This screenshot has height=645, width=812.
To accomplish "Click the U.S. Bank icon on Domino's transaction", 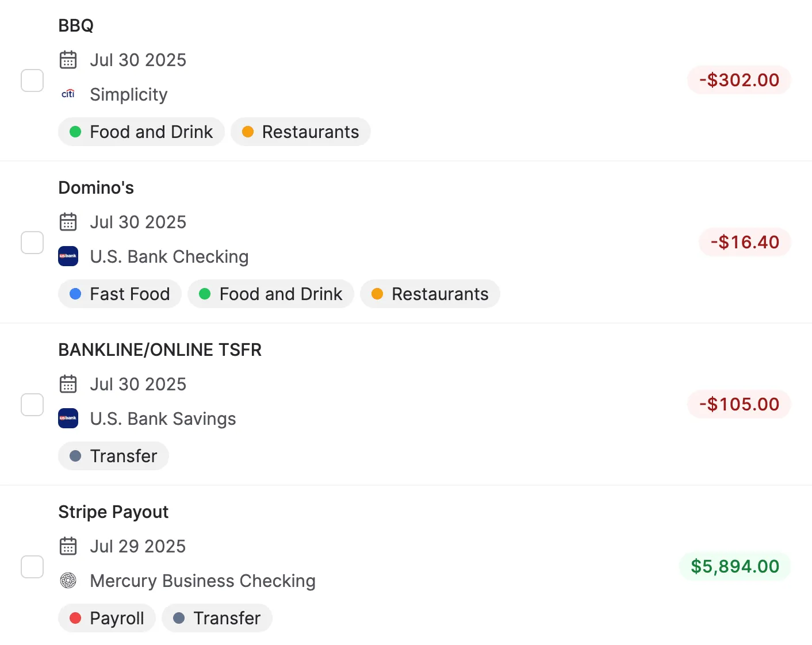I will coord(68,256).
